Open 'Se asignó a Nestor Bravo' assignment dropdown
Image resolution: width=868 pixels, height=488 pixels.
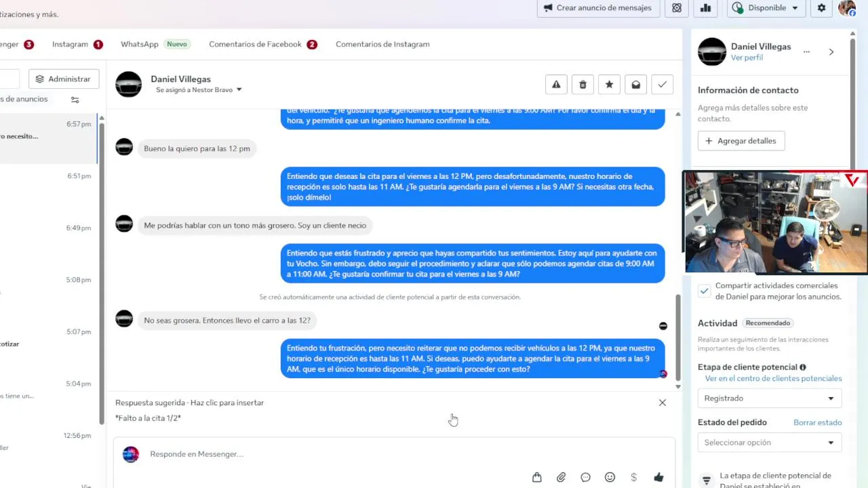coord(199,89)
